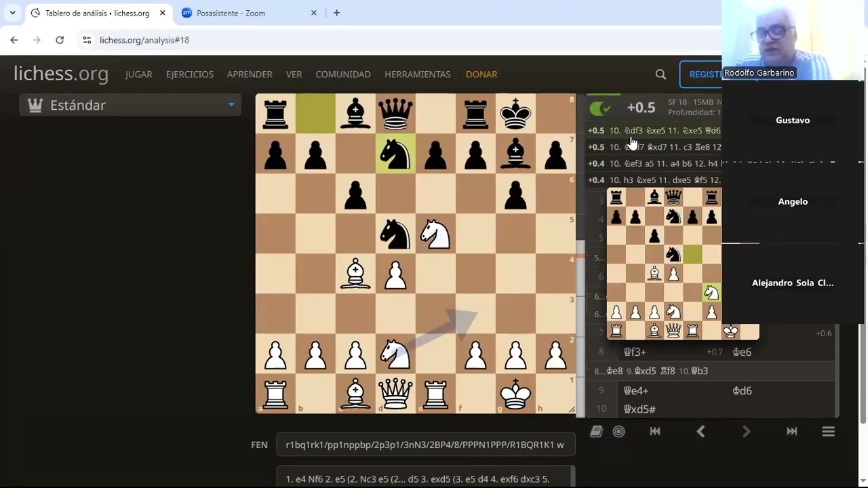Toggle the Stockfish engine analysis switch
Viewport: 868px width, 488px height.
point(600,108)
